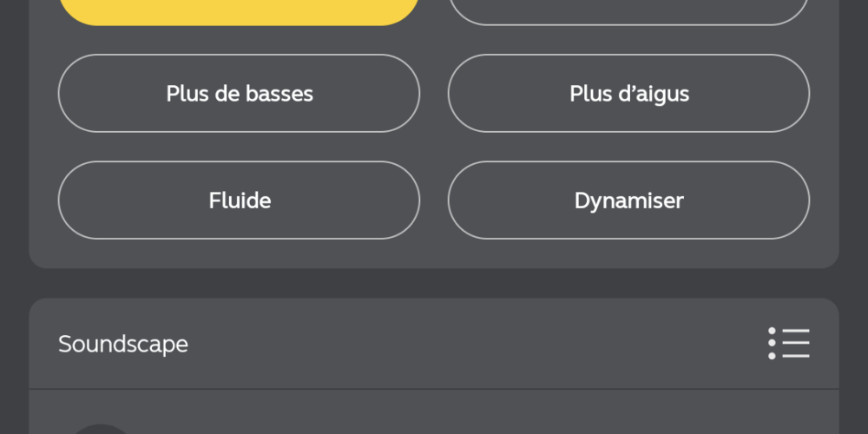Pick the preset button above Plus d'aigus
This screenshot has height=434, width=868.
point(628,12)
